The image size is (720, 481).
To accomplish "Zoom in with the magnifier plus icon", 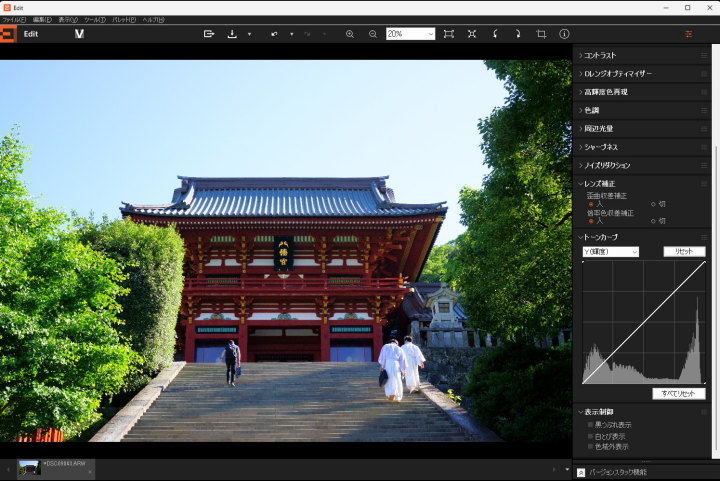I will coord(350,34).
